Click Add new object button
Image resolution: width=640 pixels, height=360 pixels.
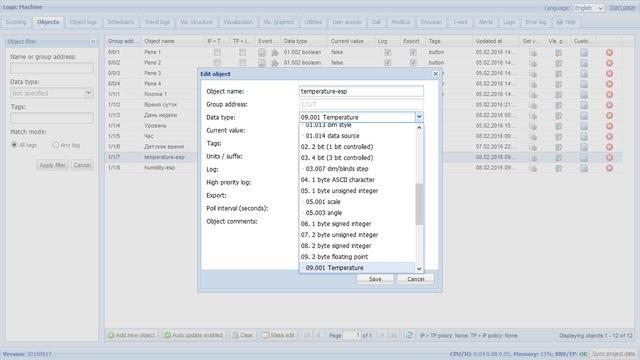131,335
